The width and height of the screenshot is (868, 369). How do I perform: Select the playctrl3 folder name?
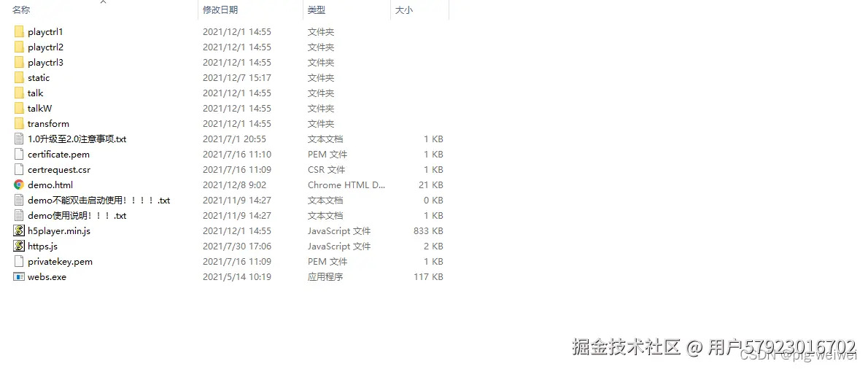(x=45, y=63)
